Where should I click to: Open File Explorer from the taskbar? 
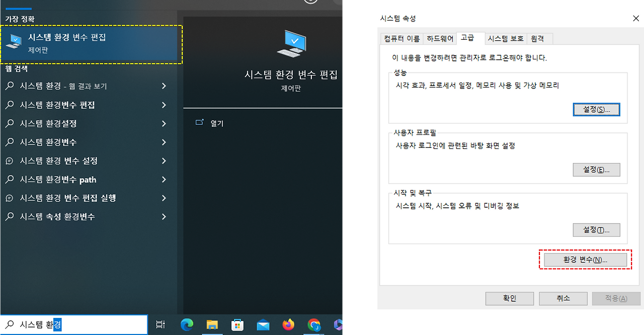(x=212, y=325)
